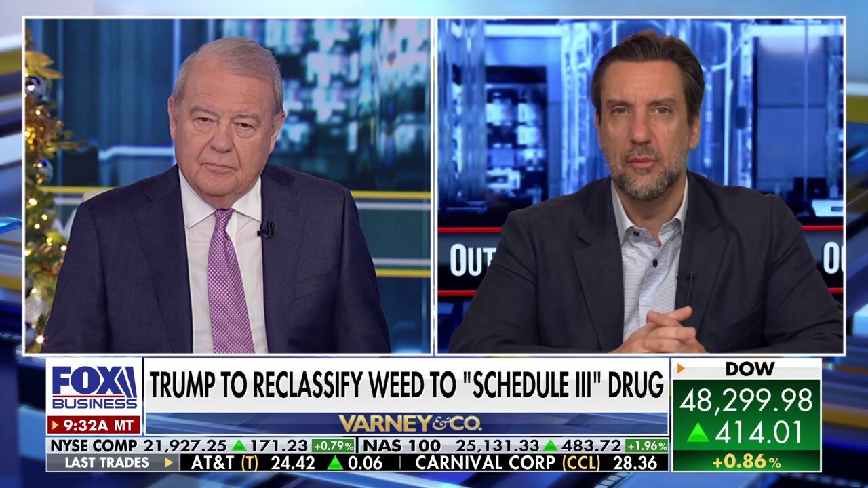Click the Last Trades yellow arrow

169,463
